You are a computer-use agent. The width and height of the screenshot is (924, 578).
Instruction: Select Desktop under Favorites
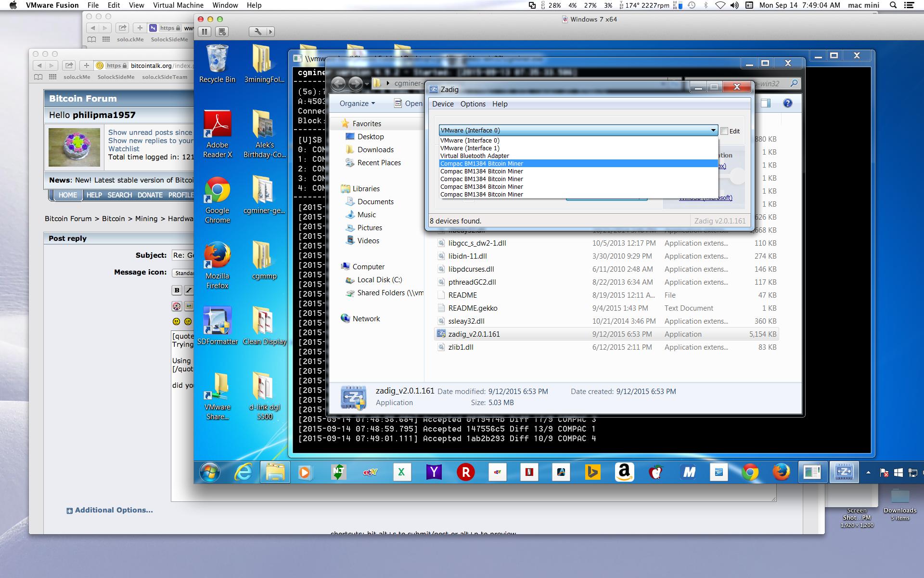(x=371, y=137)
